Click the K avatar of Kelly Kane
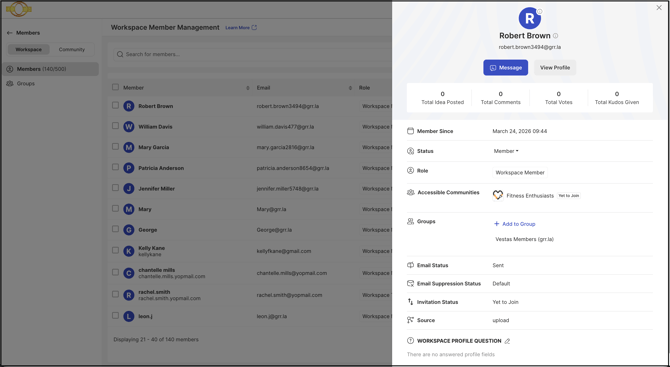670x367 pixels. (129, 251)
